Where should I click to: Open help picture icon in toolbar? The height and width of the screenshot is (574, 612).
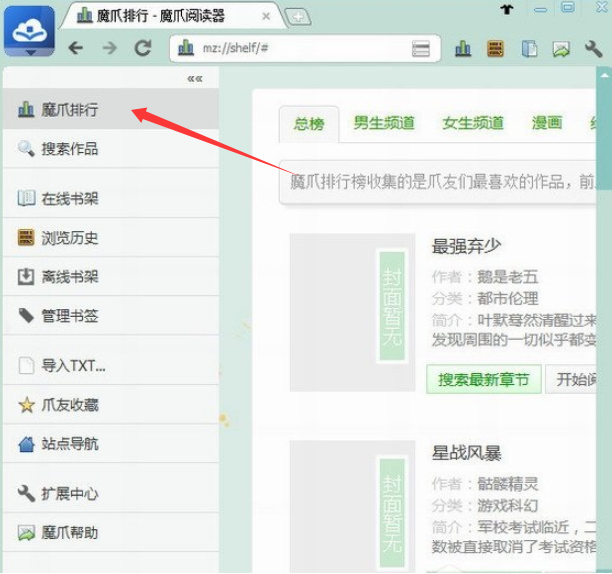click(x=561, y=50)
